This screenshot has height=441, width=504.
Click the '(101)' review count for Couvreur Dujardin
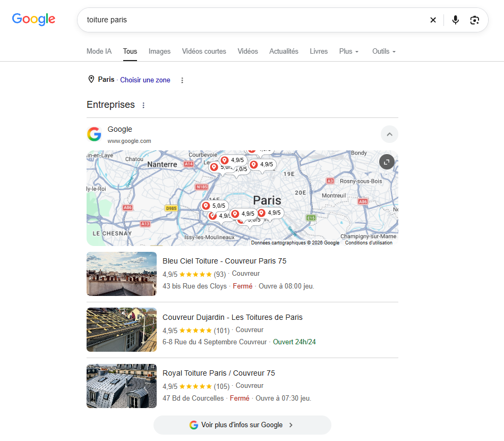(221, 330)
